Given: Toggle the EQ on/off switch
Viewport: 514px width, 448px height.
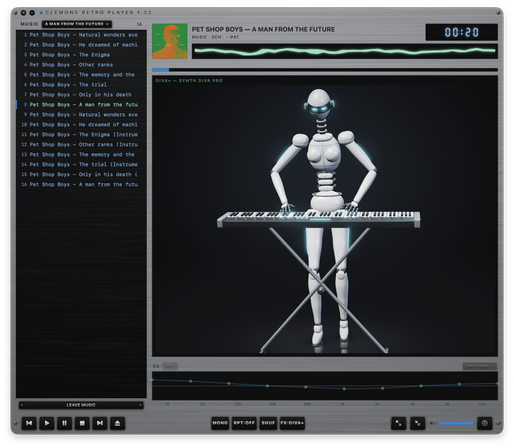Looking at the screenshot, I should click(x=170, y=366).
